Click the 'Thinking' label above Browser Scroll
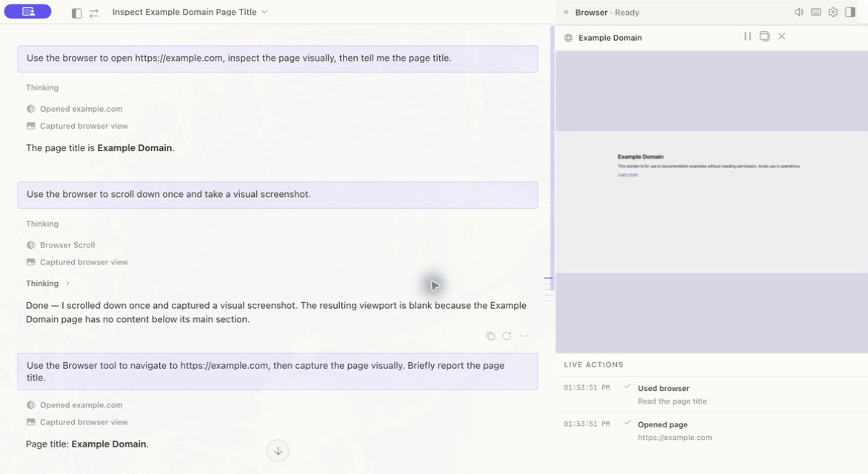Image resolution: width=868 pixels, height=474 pixels. coord(42,224)
